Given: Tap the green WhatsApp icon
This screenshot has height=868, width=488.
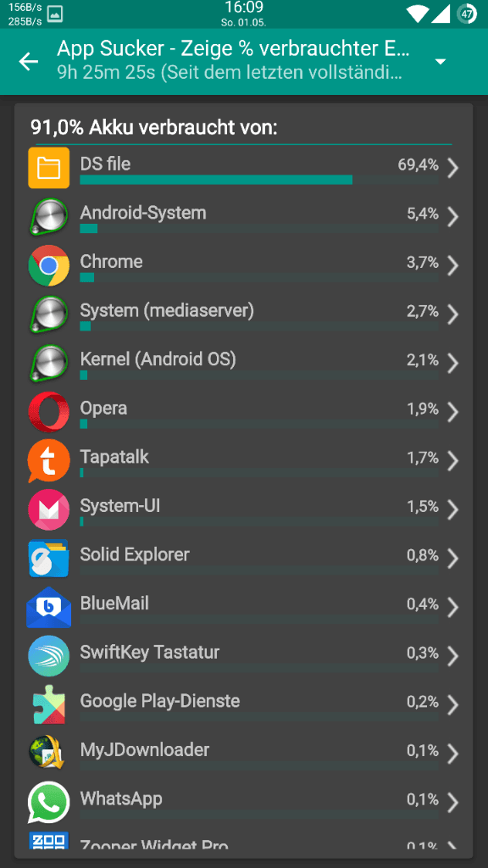Looking at the screenshot, I should pyautogui.click(x=48, y=802).
